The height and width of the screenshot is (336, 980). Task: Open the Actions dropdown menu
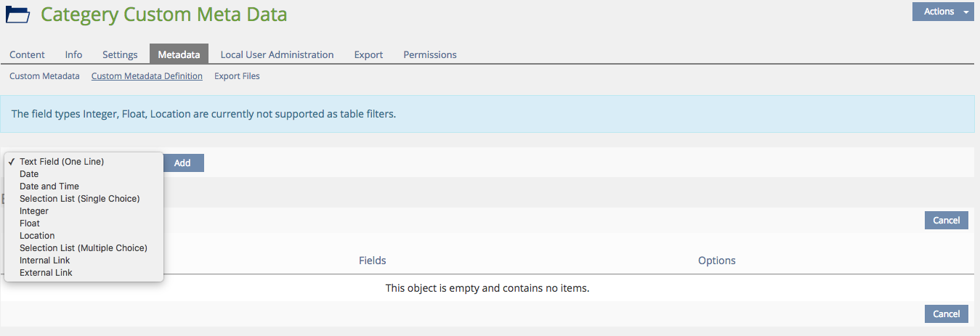click(943, 12)
